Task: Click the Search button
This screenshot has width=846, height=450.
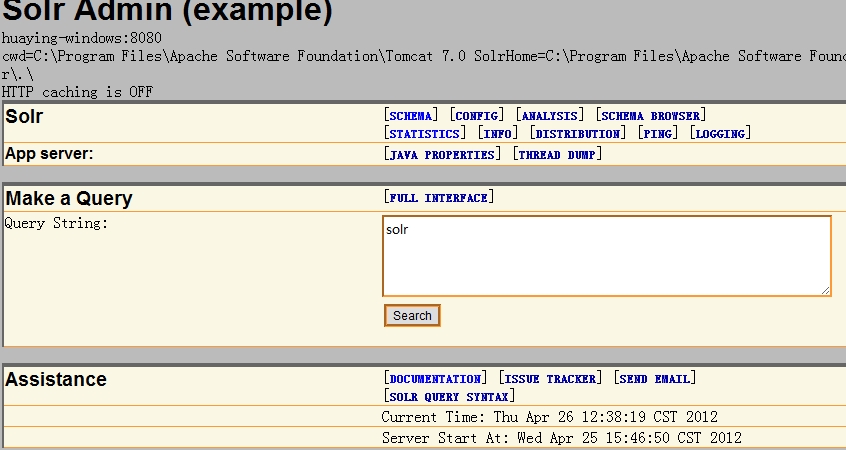Action: (412, 316)
